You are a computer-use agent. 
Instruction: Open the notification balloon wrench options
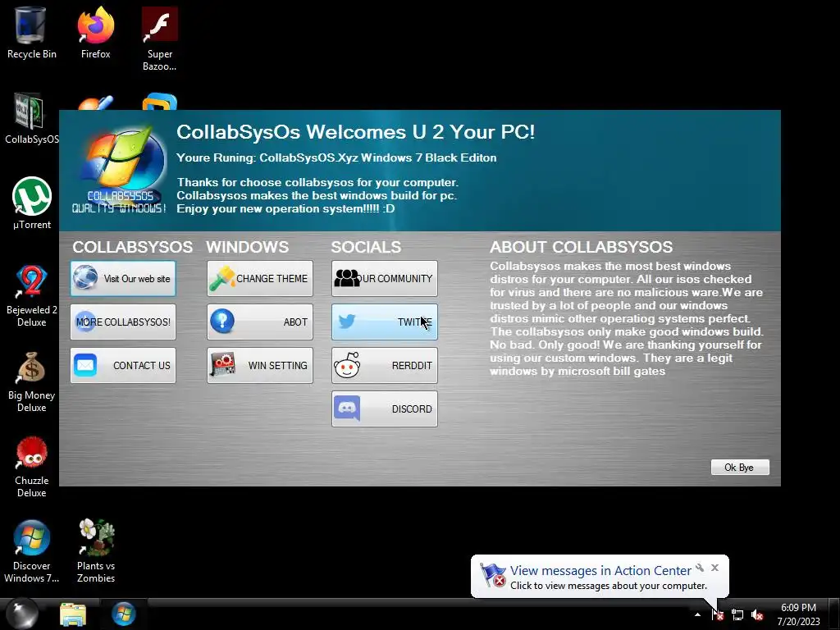pos(700,568)
